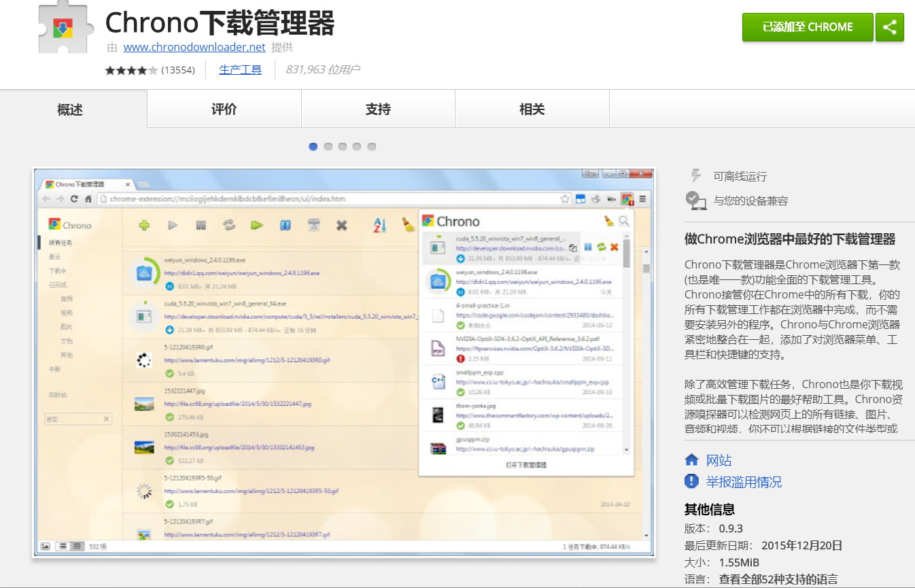
Task: Select the second carousel dot
Action: pyautogui.click(x=328, y=146)
